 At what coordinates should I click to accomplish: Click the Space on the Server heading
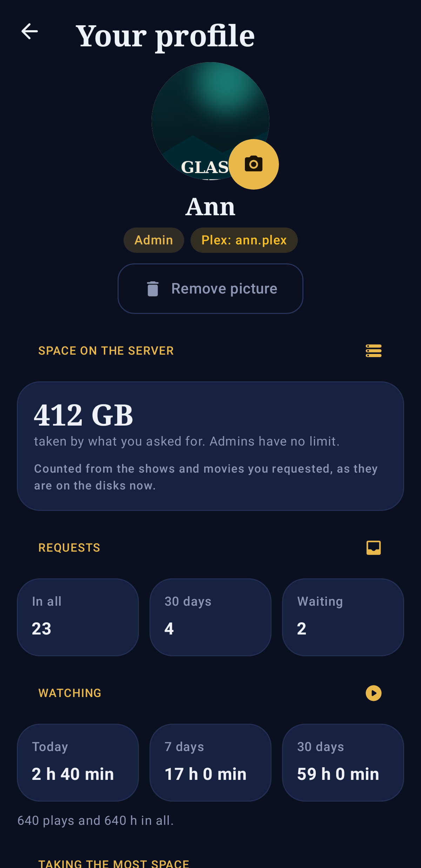click(106, 351)
